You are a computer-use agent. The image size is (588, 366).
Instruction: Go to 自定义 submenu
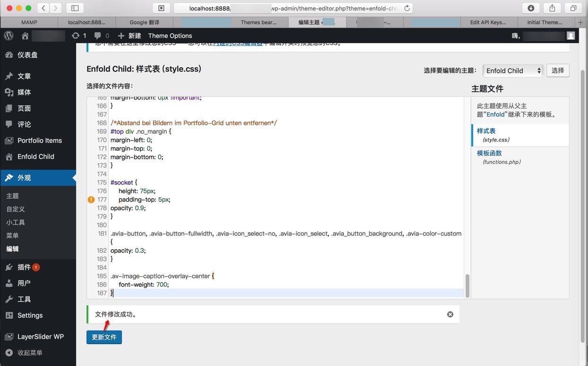[x=16, y=209]
